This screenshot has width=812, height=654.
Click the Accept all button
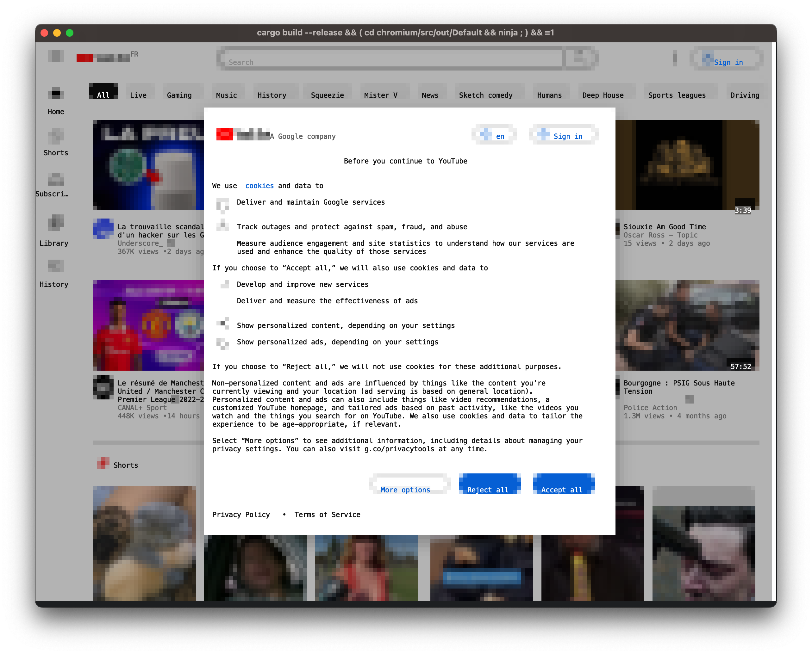564,485
